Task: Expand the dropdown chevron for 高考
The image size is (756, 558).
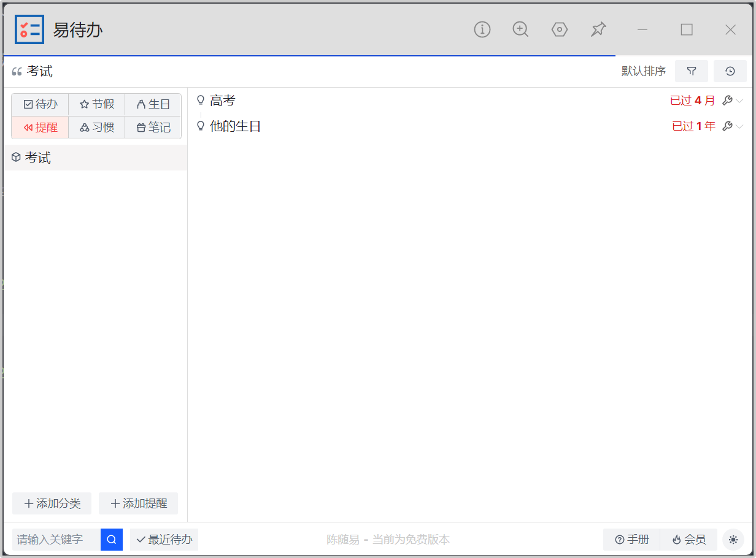Action: (x=740, y=101)
